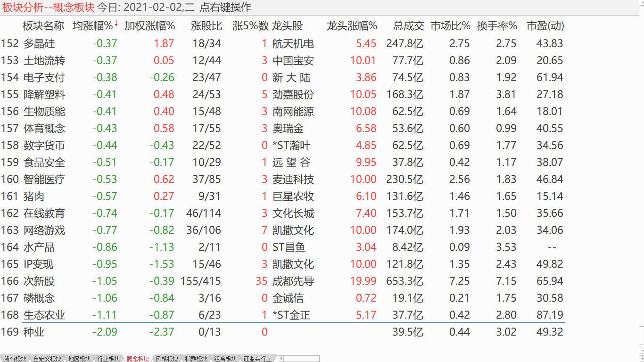Image resolution: width=644 pixels, height=362 pixels.
Task: Click the vertical scrollbar down arrow
Action: tap(642, 350)
